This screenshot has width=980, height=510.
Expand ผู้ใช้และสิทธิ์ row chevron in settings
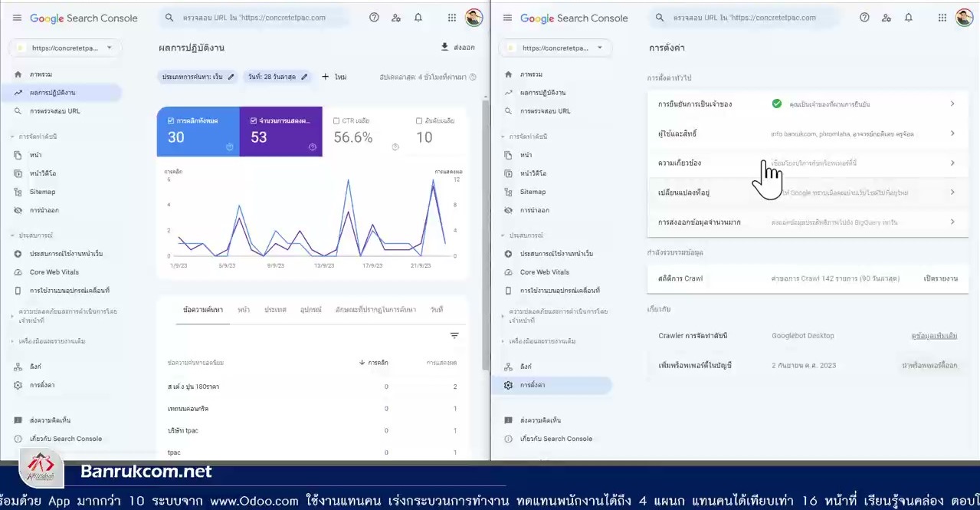click(952, 133)
